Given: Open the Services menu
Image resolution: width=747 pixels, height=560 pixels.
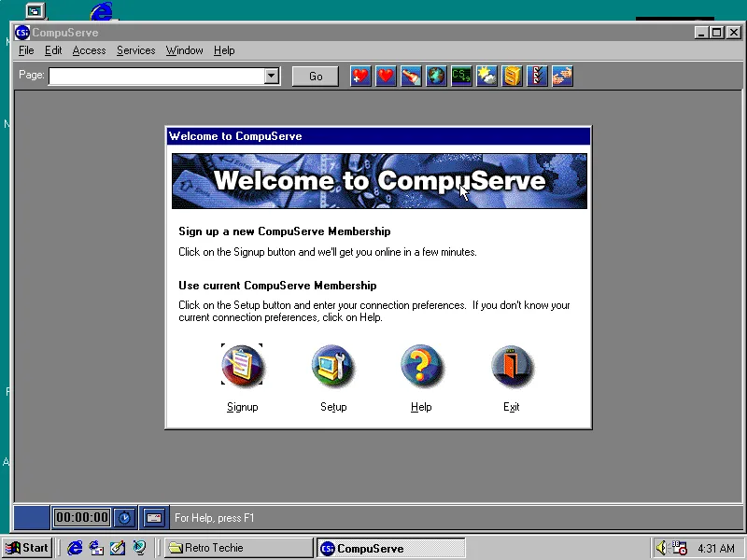Looking at the screenshot, I should (x=135, y=50).
